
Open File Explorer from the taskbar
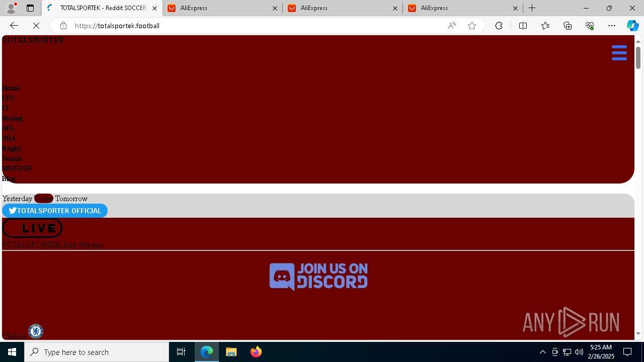[231, 352]
